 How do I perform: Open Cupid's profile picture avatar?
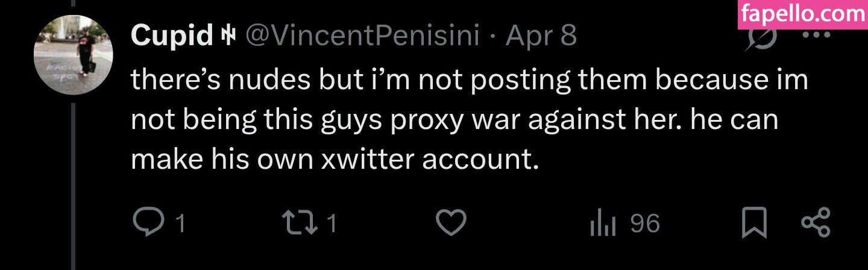pyautogui.click(x=73, y=54)
